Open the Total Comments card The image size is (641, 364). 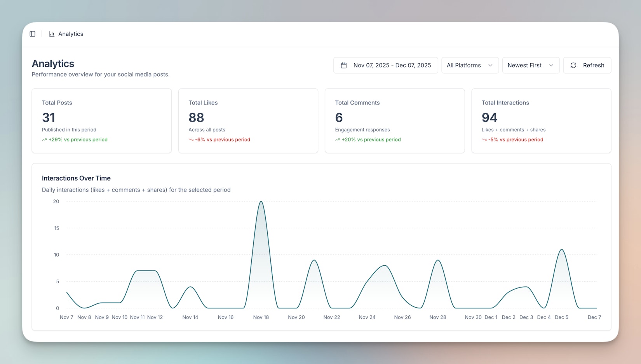394,120
